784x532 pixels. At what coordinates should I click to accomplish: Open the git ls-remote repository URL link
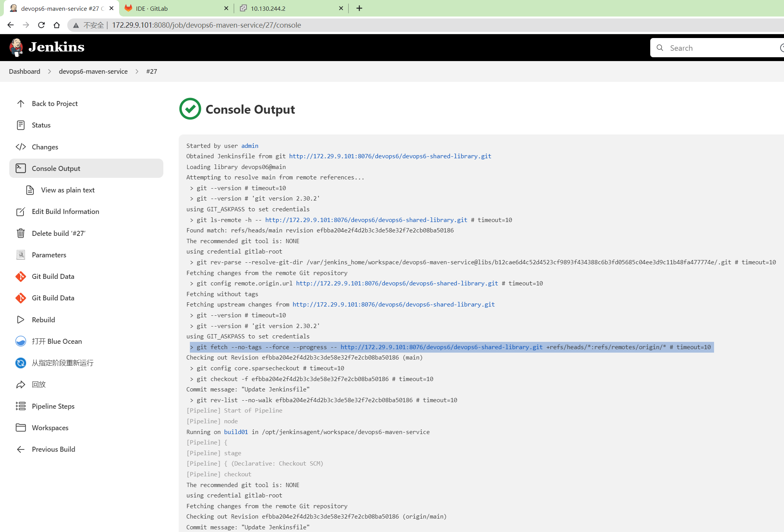[366, 220]
